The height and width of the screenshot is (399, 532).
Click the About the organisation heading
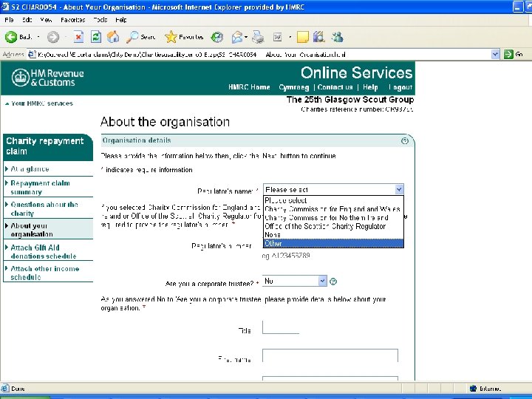[165, 122]
